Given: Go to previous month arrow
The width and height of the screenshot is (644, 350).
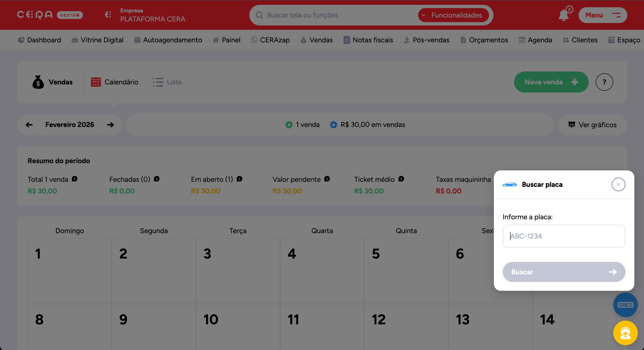Looking at the screenshot, I should 29,125.
